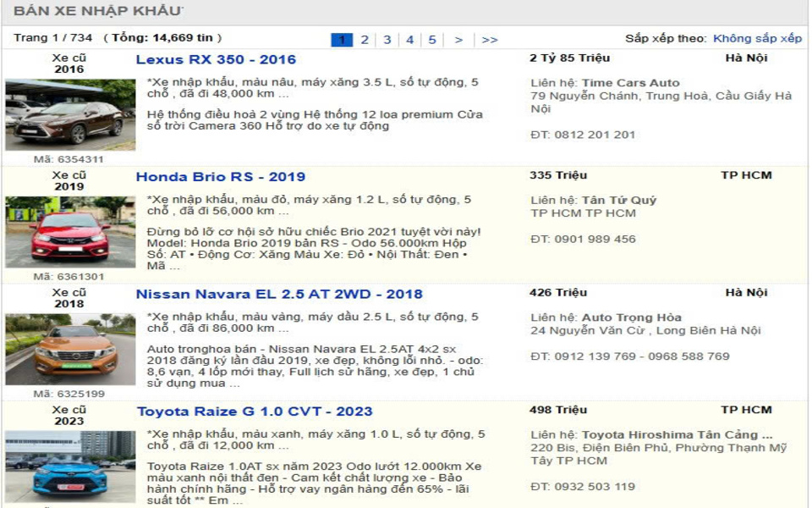Click the next page single arrow
The width and height of the screenshot is (812, 508).
pos(458,40)
